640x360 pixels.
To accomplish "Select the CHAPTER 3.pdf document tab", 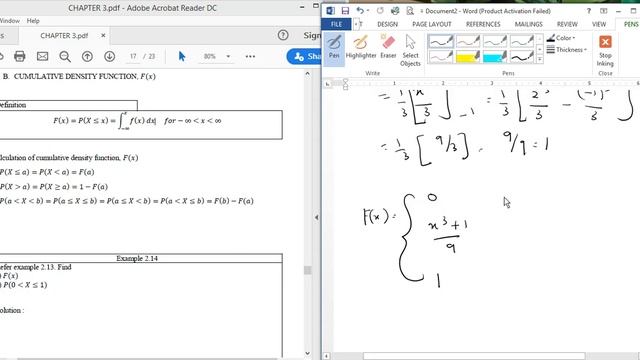I will [x=64, y=36].
